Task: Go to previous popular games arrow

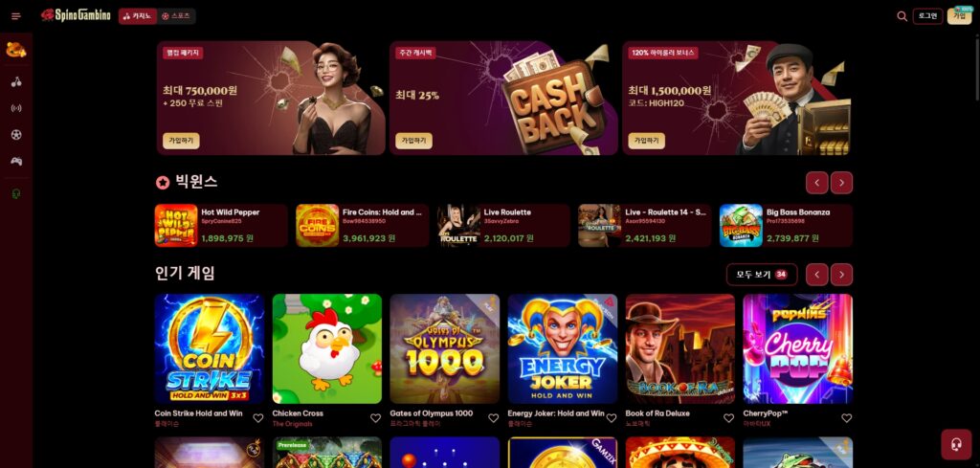Action: [817, 275]
